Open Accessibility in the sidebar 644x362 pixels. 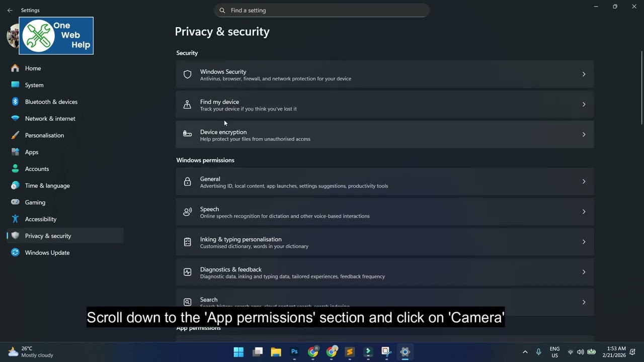coord(65,219)
